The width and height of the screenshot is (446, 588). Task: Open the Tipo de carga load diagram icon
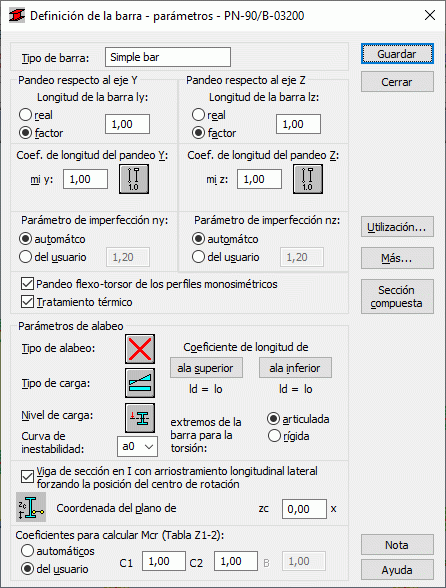140,383
